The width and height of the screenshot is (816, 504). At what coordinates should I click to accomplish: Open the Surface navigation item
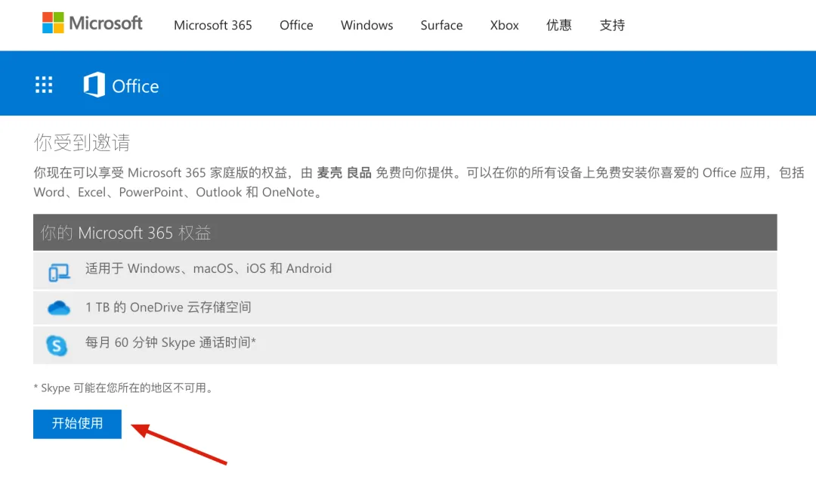click(x=441, y=25)
